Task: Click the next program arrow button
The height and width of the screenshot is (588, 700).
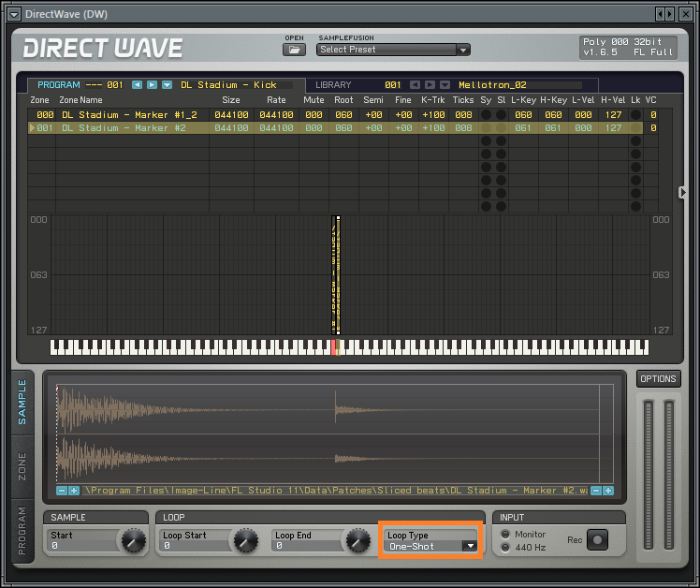Action: [x=152, y=85]
